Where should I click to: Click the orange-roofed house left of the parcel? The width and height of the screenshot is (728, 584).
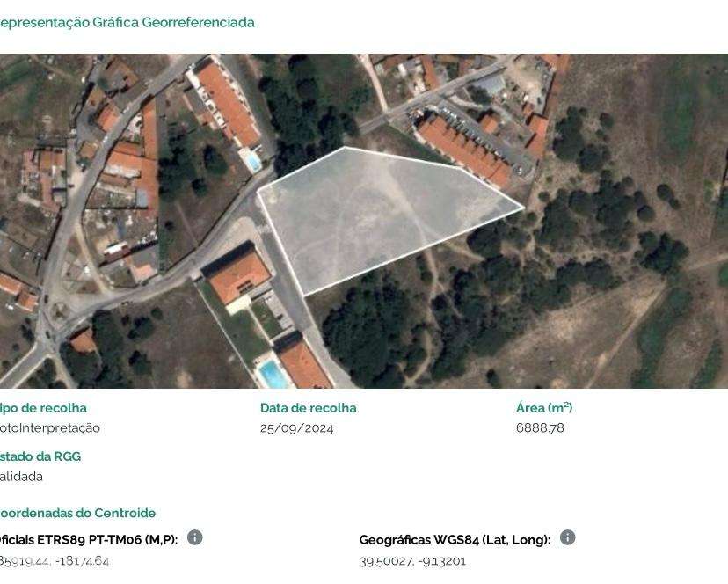[238, 277]
